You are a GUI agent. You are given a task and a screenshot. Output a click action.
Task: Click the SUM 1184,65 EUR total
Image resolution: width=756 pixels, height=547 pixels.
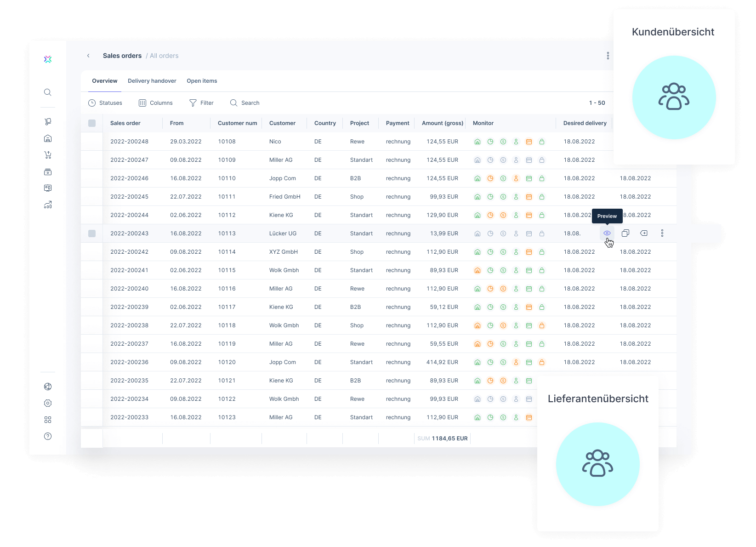[443, 439]
